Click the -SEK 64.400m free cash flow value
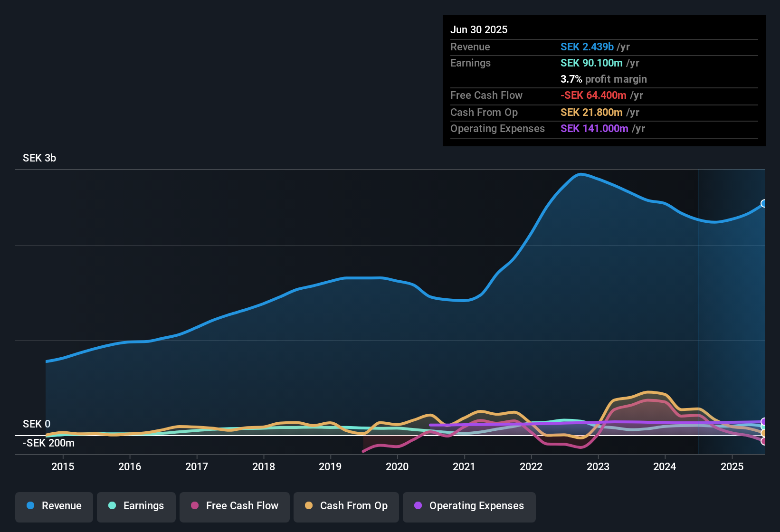The image size is (780, 532). (x=593, y=95)
